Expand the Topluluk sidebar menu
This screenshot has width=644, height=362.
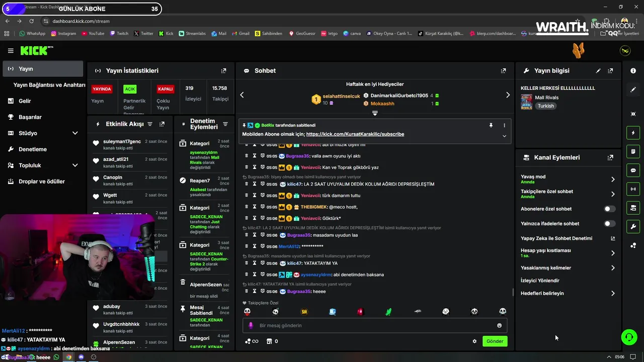coord(75,165)
